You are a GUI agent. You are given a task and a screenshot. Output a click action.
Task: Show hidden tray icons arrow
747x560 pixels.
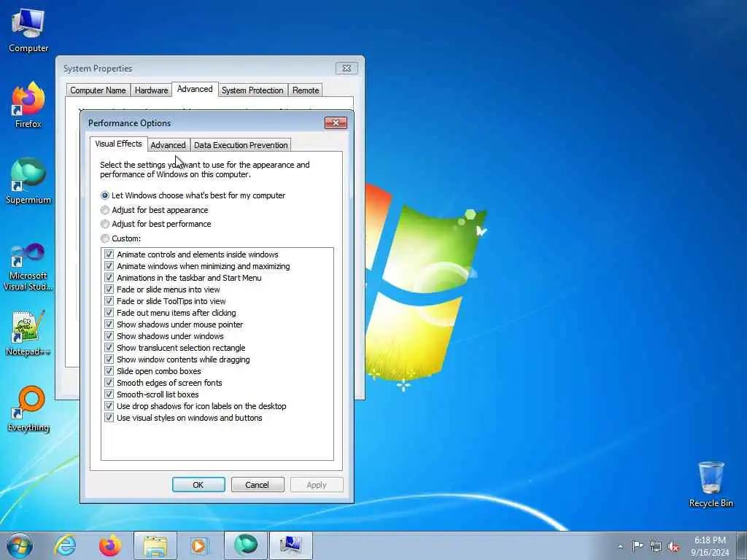620,546
